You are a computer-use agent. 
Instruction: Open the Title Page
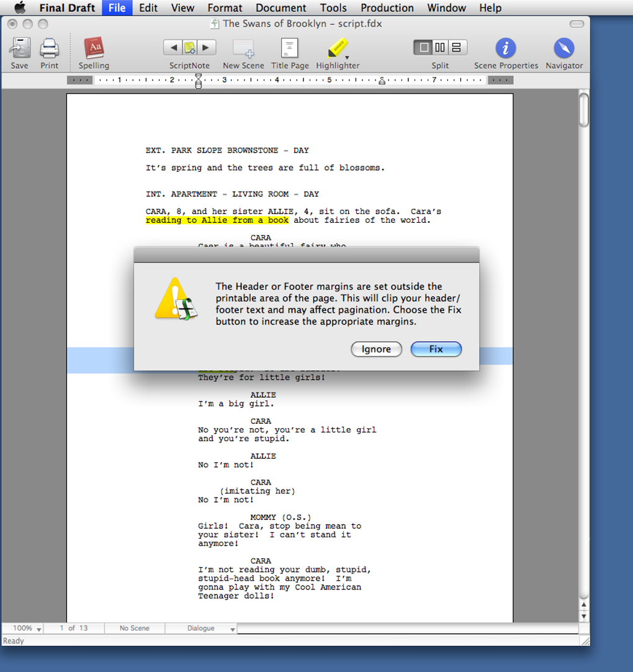coord(289,48)
